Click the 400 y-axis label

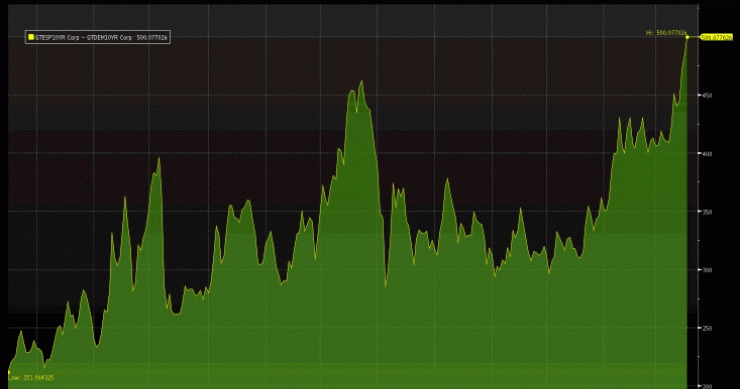coord(707,154)
